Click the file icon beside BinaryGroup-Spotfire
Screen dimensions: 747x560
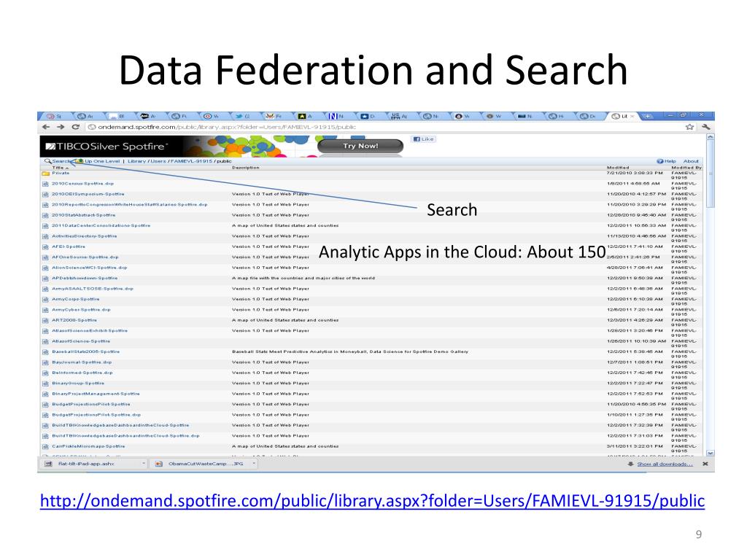(46, 384)
